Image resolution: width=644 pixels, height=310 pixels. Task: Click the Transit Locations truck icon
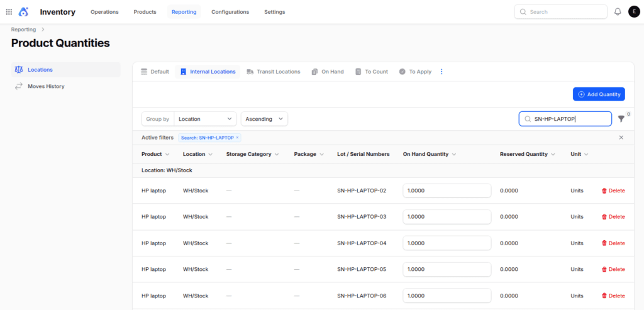click(x=250, y=72)
